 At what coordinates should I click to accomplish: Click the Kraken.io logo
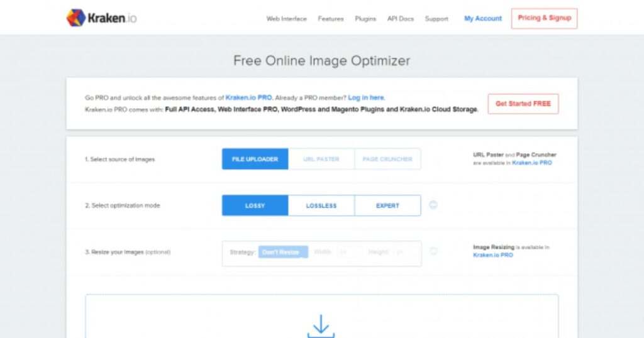point(101,18)
